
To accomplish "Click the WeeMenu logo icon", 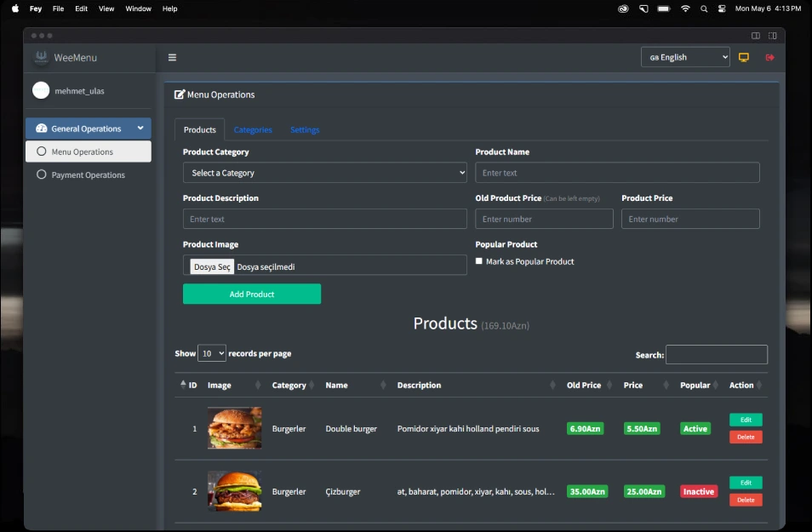I will pos(41,57).
